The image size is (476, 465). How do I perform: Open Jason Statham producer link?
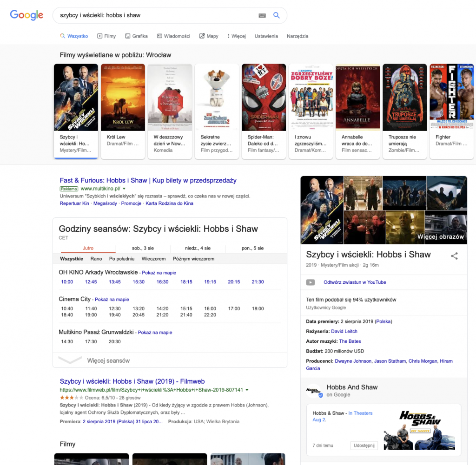coord(390,361)
